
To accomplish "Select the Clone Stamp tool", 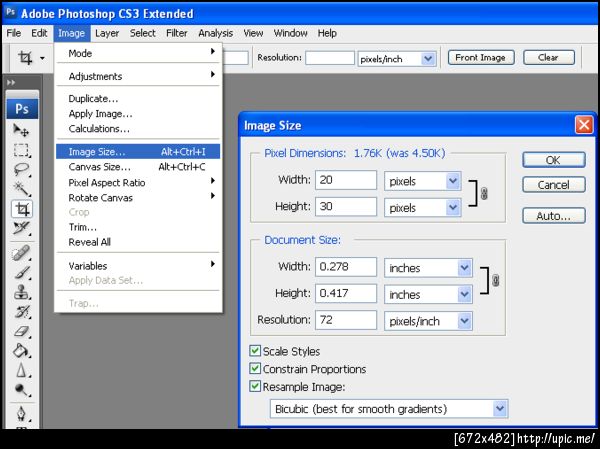I will (21, 293).
